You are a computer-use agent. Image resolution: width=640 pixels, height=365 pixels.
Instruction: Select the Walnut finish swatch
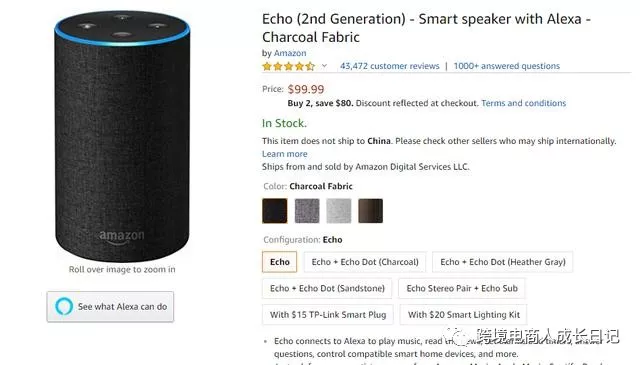[371, 211]
